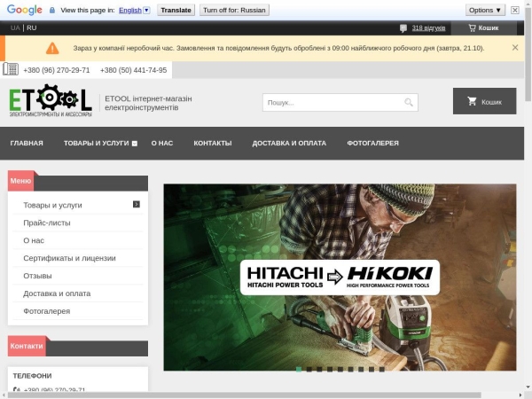Image resolution: width=532 pixels, height=399 pixels.
Task: Open Кошик in the top black bar
Action: click(x=483, y=27)
